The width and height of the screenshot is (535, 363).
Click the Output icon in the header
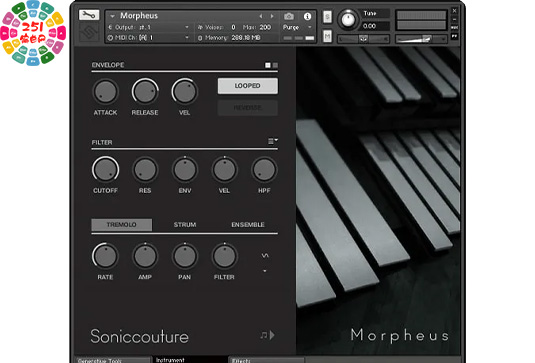[x=110, y=27]
